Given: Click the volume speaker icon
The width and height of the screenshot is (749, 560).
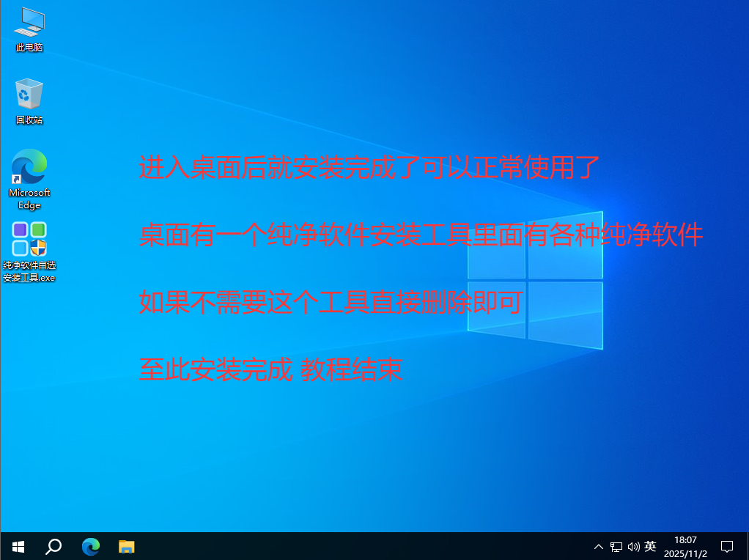Looking at the screenshot, I should point(632,546).
